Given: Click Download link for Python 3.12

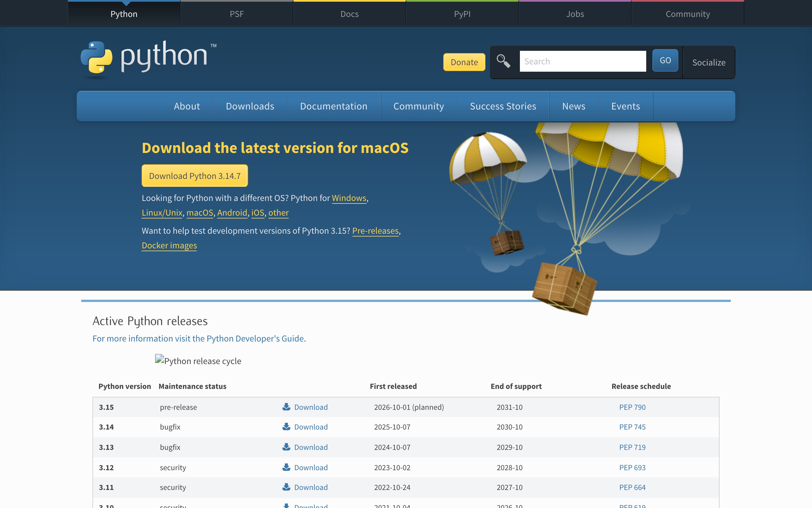Looking at the screenshot, I should [311, 467].
